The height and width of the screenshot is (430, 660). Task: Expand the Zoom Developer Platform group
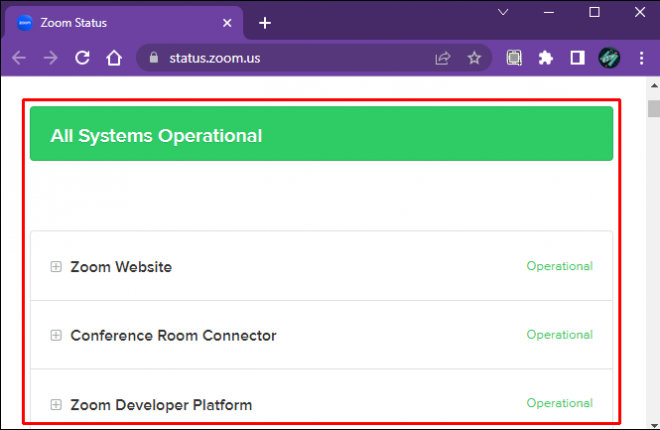coord(56,405)
